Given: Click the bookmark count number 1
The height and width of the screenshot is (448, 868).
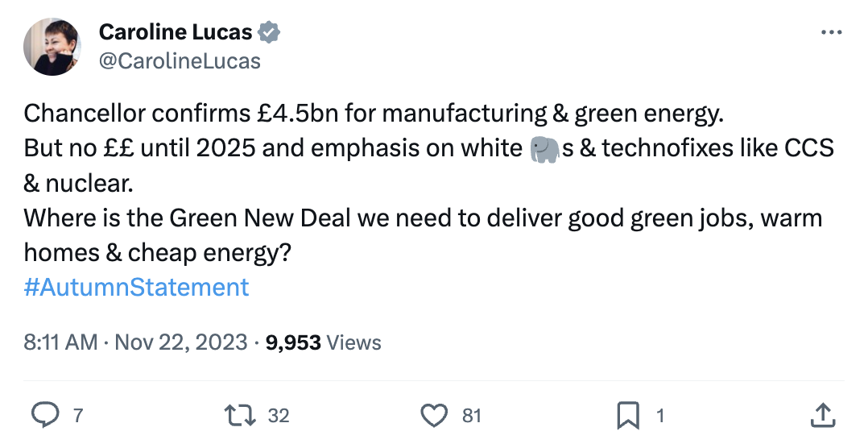Looking at the screenshot, I should click(x=660, y=416).
